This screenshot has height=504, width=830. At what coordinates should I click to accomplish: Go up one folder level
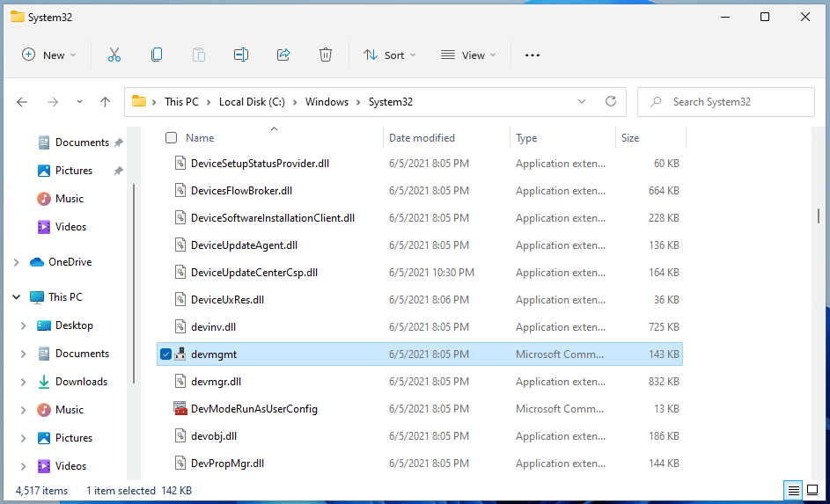tap(106, 102)
